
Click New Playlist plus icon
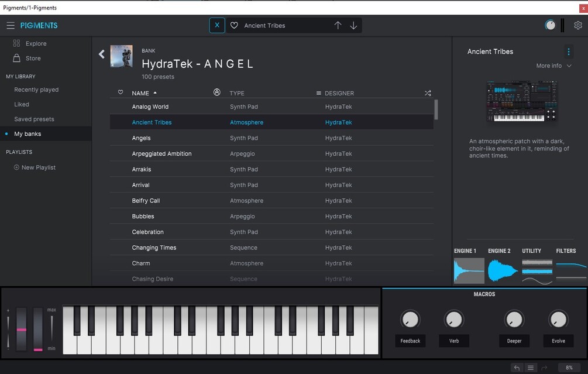(x=16, y=167)
